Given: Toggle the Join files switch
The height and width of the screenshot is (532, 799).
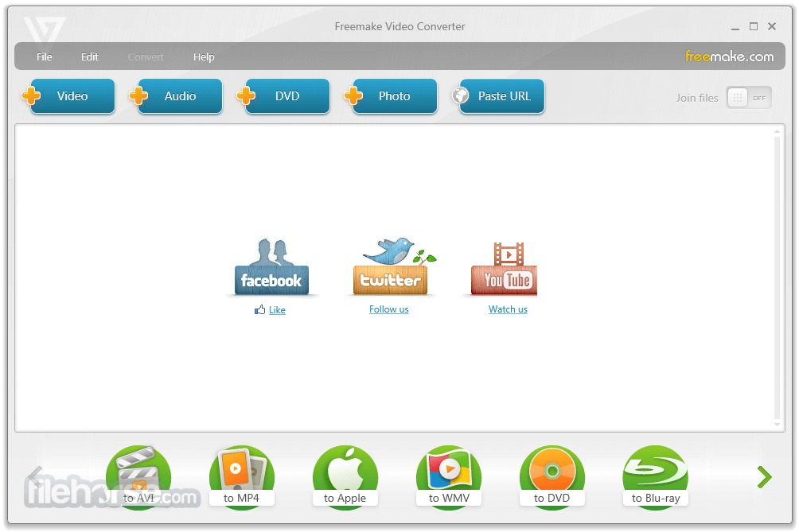Looking at the screenshot, I should 748,98.
